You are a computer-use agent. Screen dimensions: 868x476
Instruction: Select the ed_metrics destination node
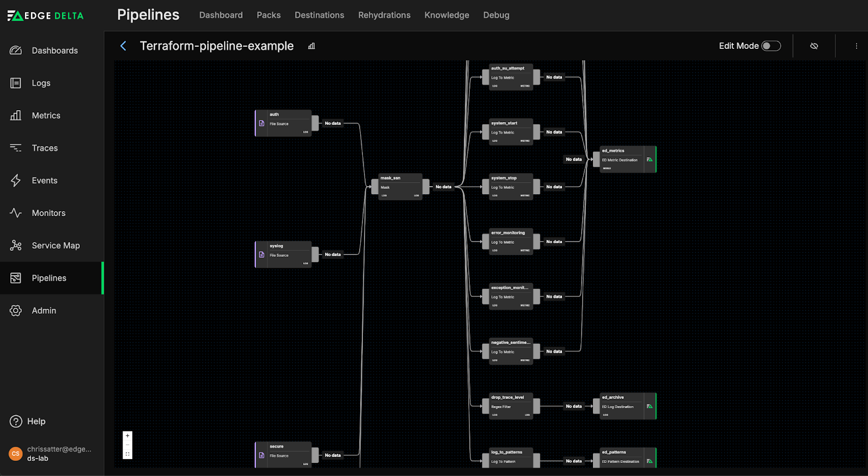click(622, 159)
